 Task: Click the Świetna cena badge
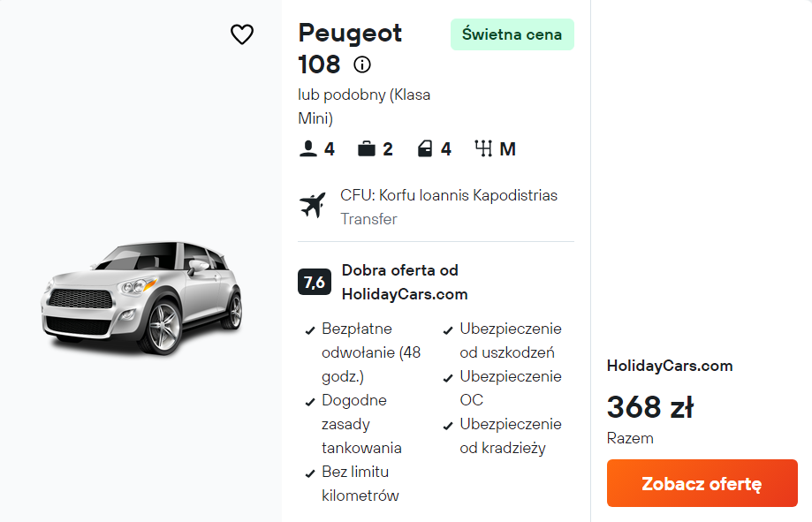click(512, 34)
